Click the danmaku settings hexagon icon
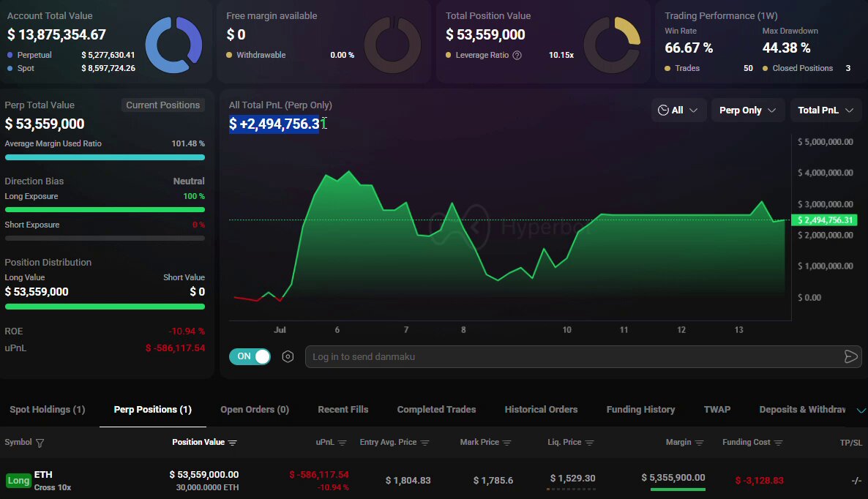This screenshot has height=499, width=868. click(x=288, y=357)
